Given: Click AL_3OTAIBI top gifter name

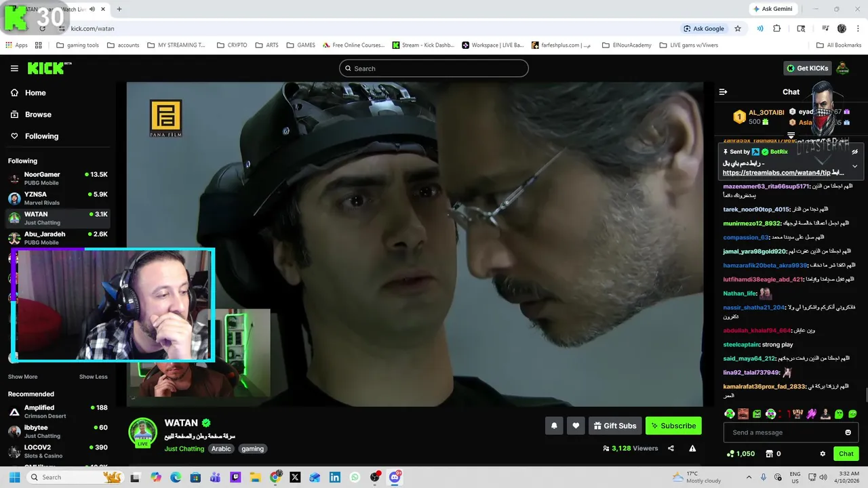Looking at the screenshot, I should [x=766, y=113].
